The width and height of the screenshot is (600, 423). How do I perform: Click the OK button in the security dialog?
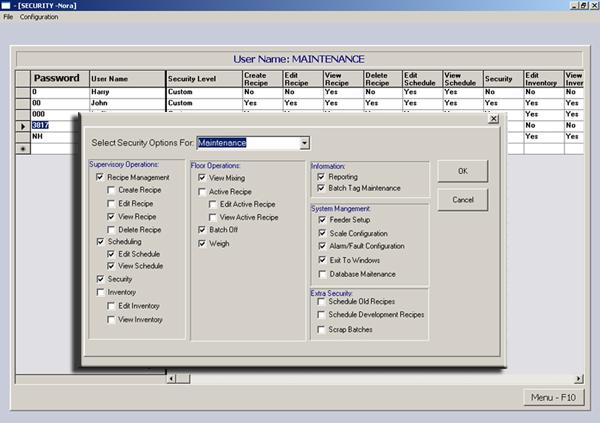pyautogui.click(x=463, y=171)
